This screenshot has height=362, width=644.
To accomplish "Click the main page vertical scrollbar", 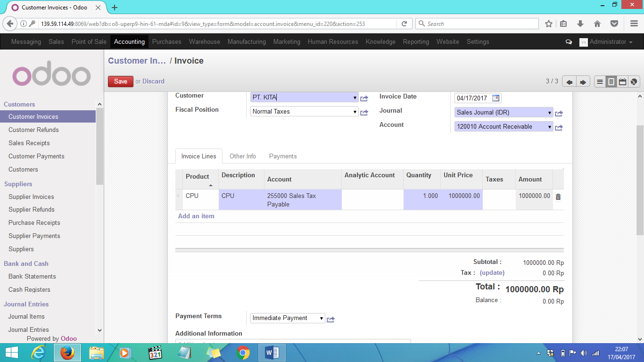I will [640, 180].
